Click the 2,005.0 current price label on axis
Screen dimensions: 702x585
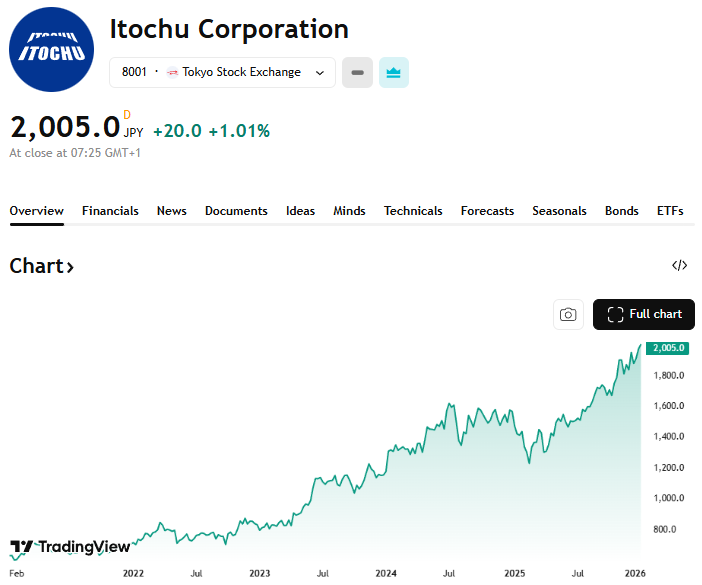click(666, 348)
